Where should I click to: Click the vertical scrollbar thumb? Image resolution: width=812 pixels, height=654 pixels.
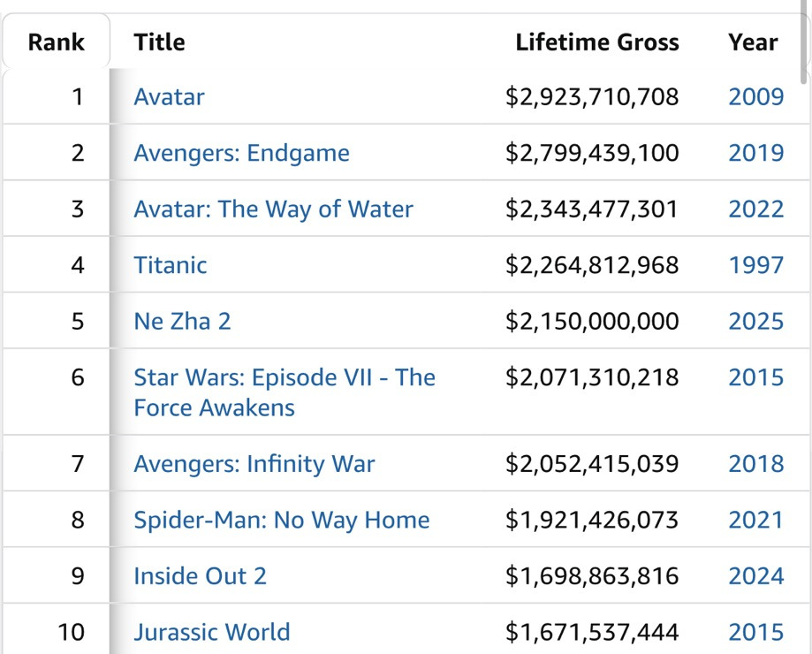pos(805,40)
